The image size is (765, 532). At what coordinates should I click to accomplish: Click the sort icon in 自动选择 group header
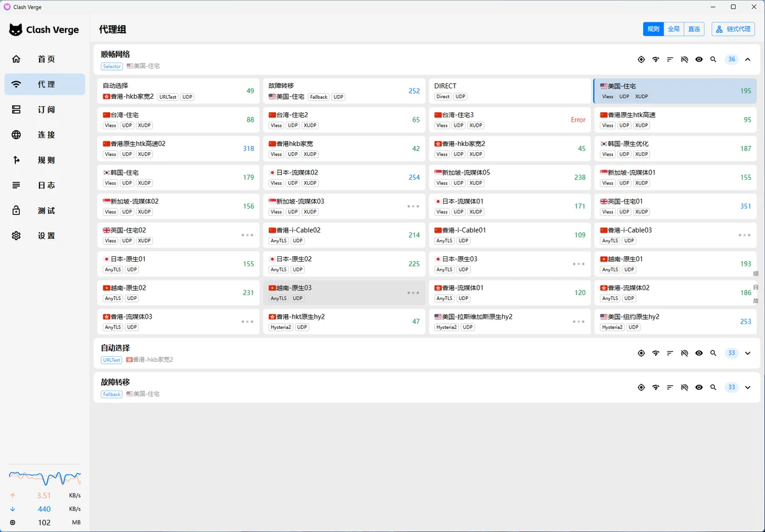(670, 353)
